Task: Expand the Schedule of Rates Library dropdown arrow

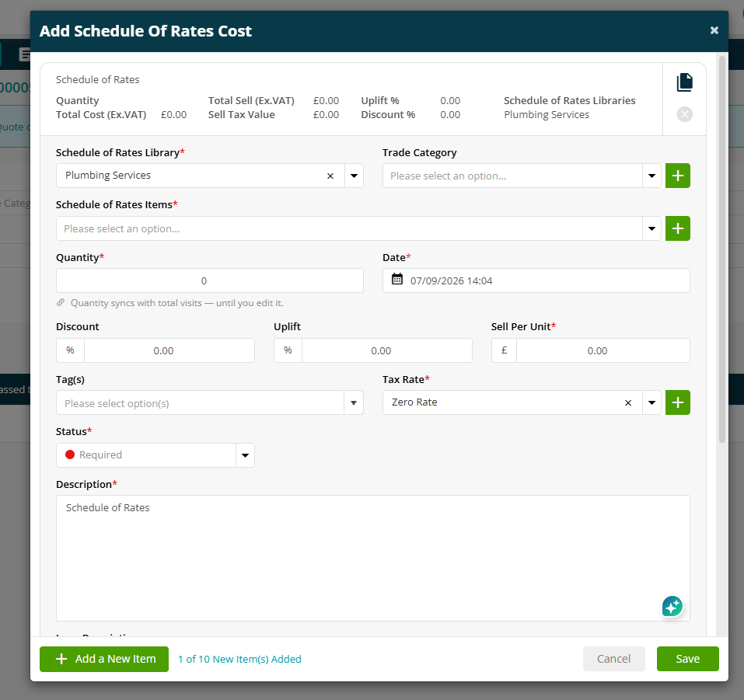Action: click(354, 176)
